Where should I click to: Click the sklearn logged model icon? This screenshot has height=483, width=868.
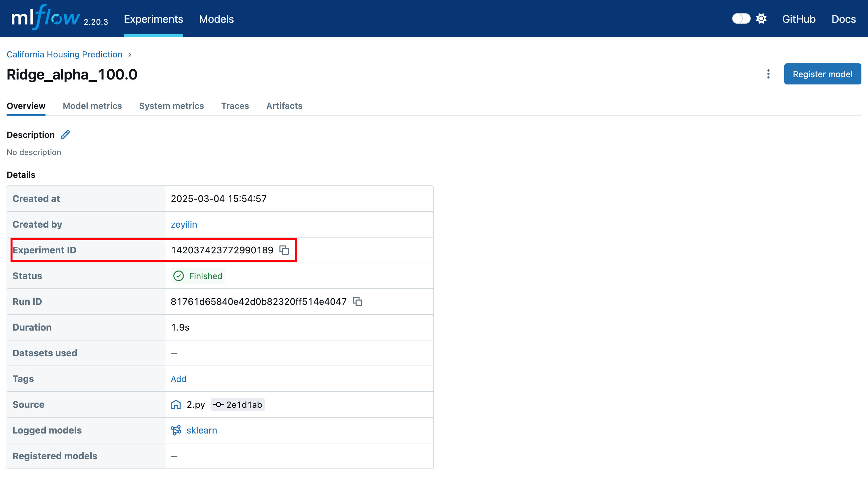point(176,430)
